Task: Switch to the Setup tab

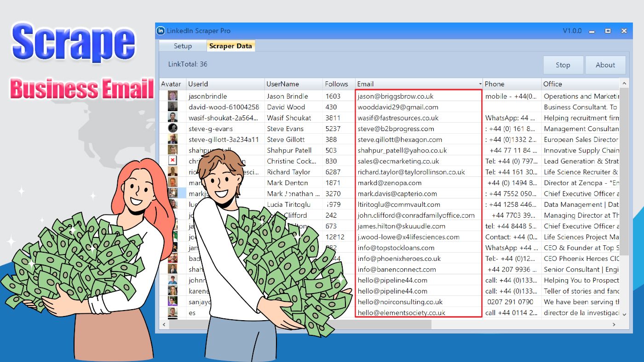Action: 182,45
